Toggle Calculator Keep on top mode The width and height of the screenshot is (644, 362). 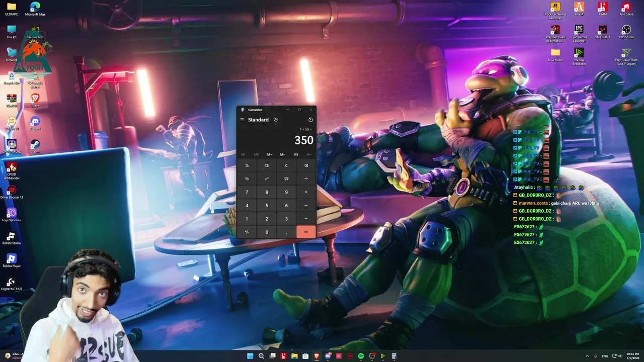coord(275,120)
